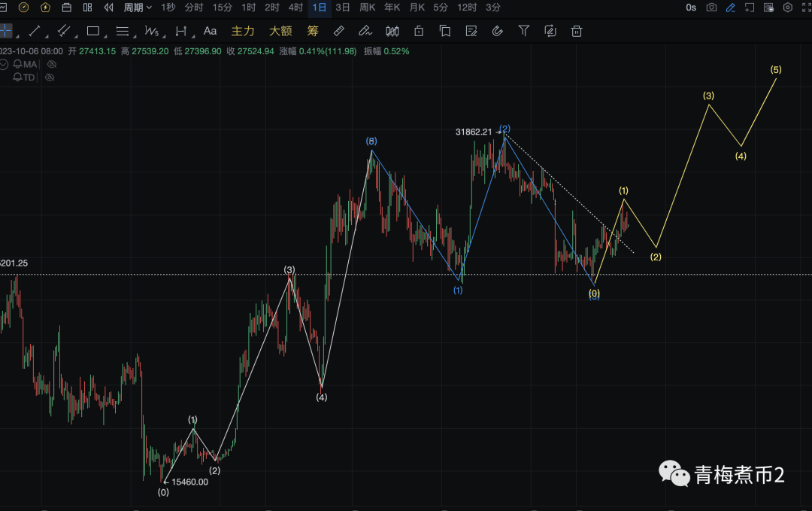The width and height of the screenshot is (812, 511).
Task: Click the calendar icon in top bar
Action: click(x=66, y=8)
